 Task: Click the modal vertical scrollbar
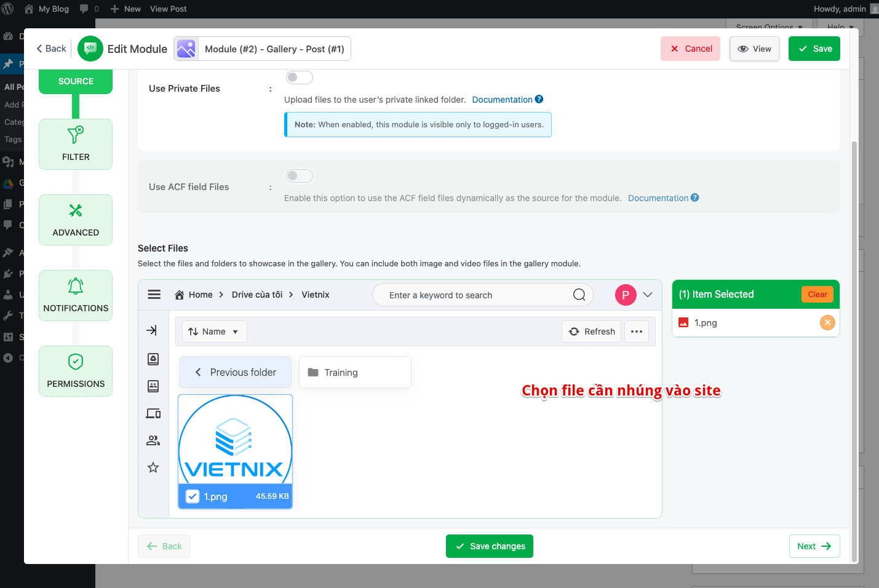[x=854, y=351]
